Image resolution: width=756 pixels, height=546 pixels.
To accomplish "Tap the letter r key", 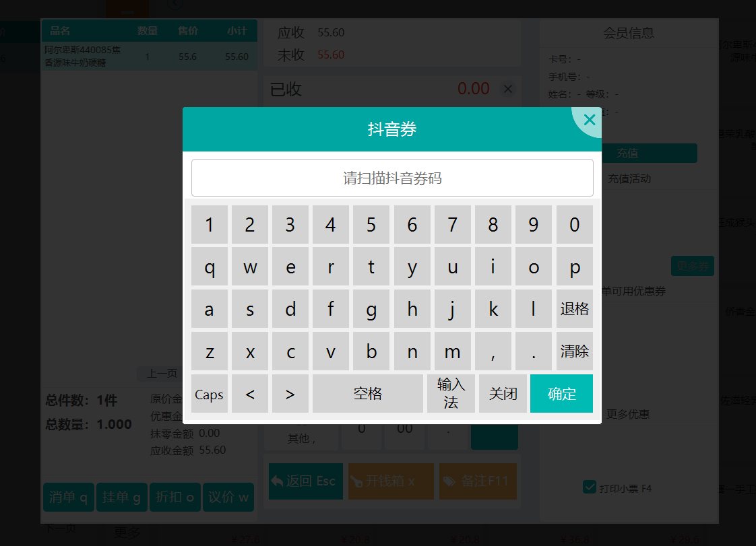I will tap(331, 267).
